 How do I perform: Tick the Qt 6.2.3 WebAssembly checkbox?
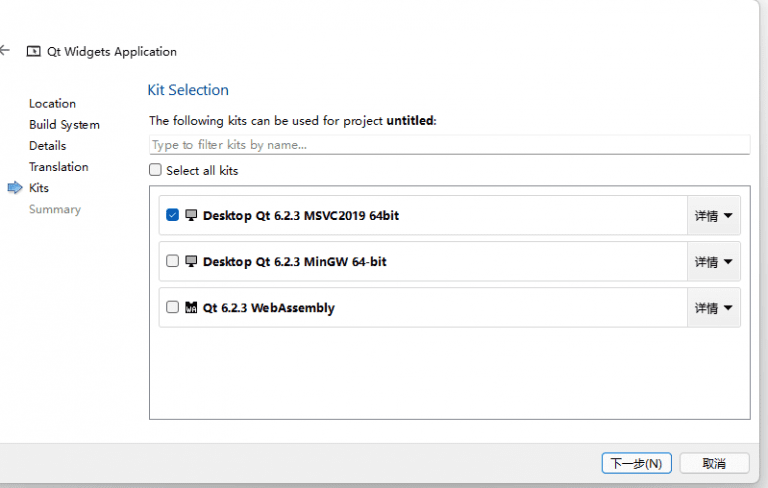coord(173,308)
